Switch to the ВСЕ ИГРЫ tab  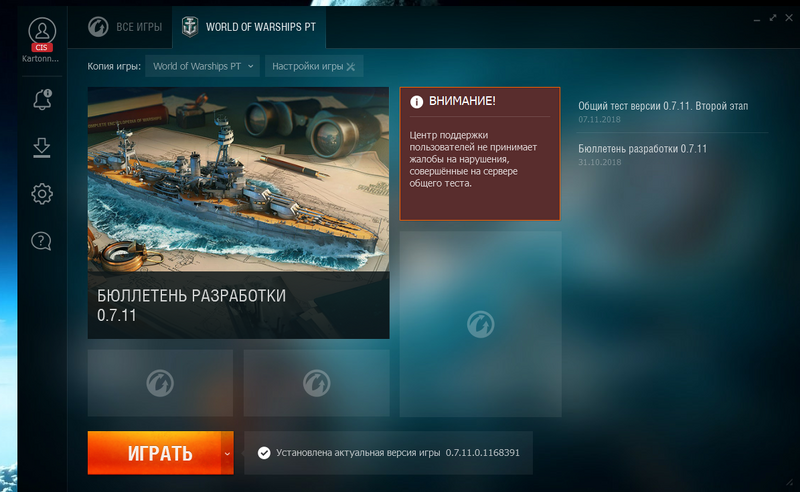coord(125,27)
